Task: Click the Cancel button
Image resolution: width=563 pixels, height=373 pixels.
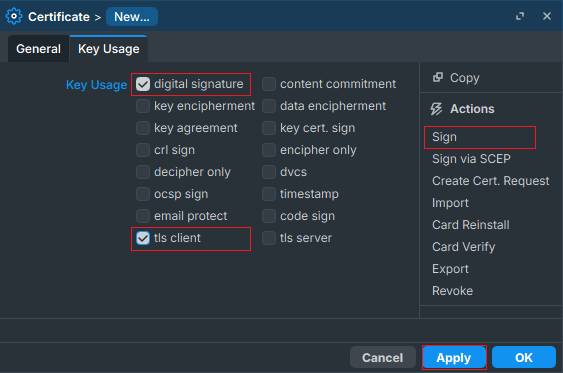Action: click(383, 357)
